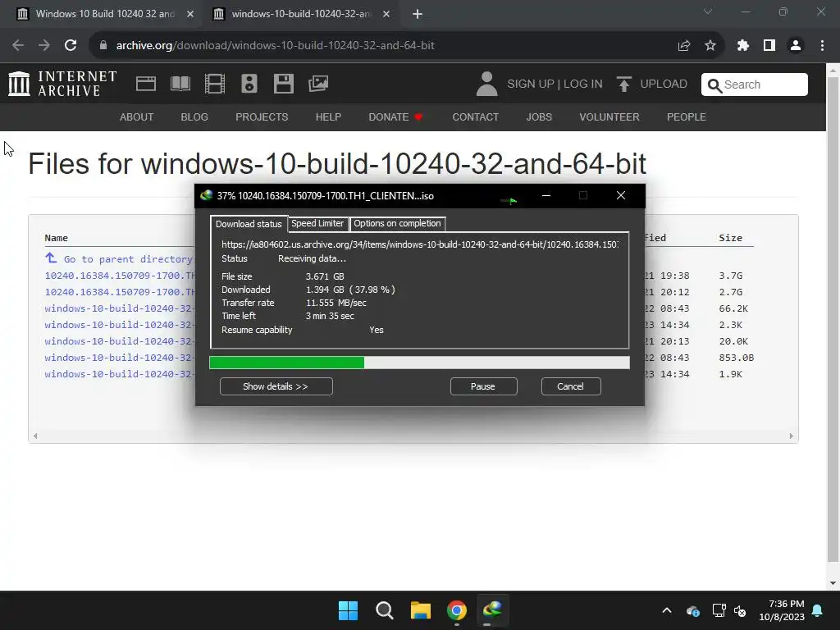Expand download info with Show details >>
The image size is (840, 630).
pos(276,386)
